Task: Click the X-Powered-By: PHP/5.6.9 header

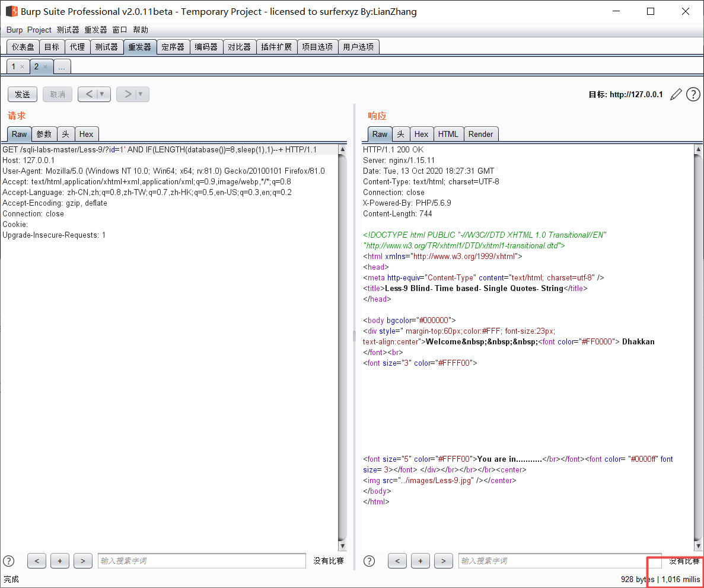Action: (x=407, y=203)
